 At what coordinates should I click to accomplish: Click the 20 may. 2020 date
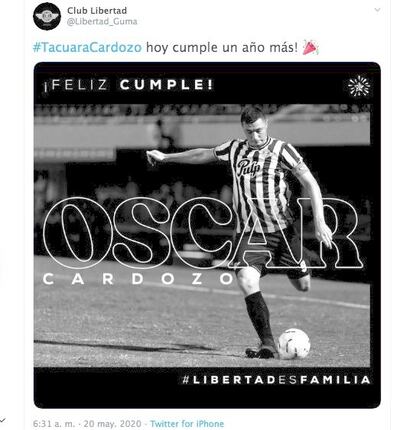[x=112, y=424]
